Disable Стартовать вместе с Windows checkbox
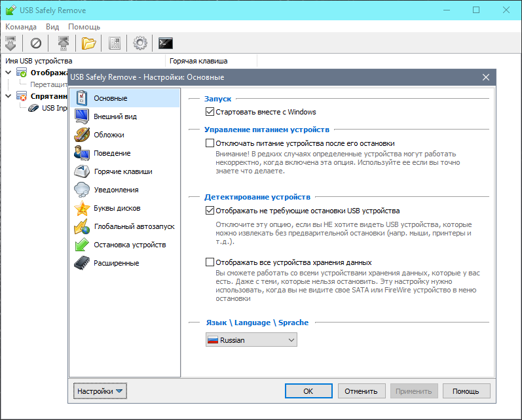Viewport: 522px width, 420px height. point(210,112)
